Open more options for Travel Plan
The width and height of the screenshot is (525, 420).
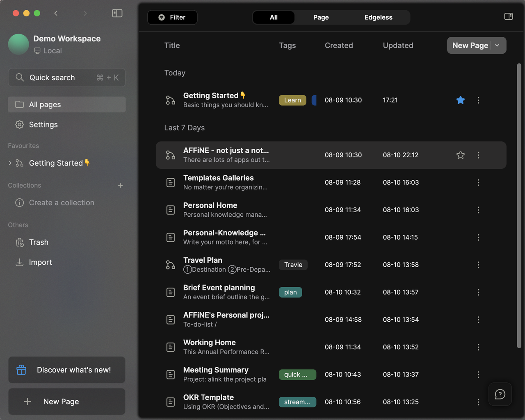(x=478, y=265)
